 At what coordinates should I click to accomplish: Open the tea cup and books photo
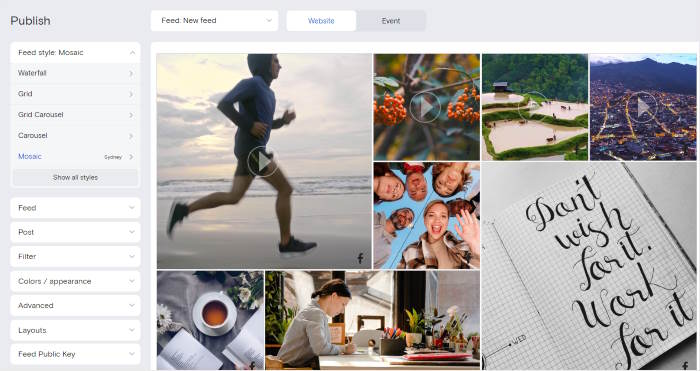[210, 321]
